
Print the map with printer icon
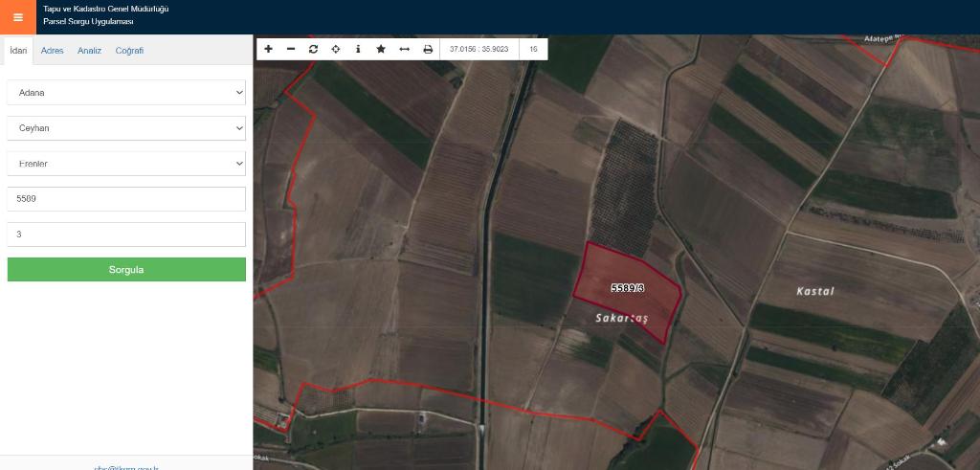(x=428, y=49)
